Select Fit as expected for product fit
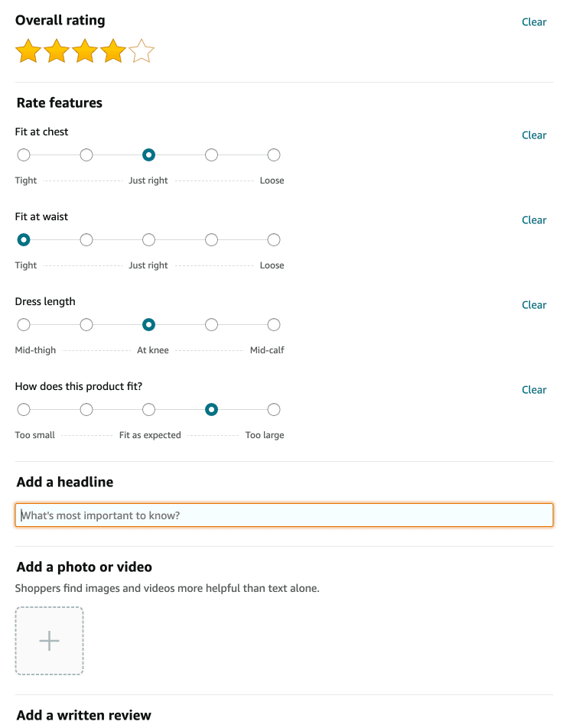 coord(149,410)
